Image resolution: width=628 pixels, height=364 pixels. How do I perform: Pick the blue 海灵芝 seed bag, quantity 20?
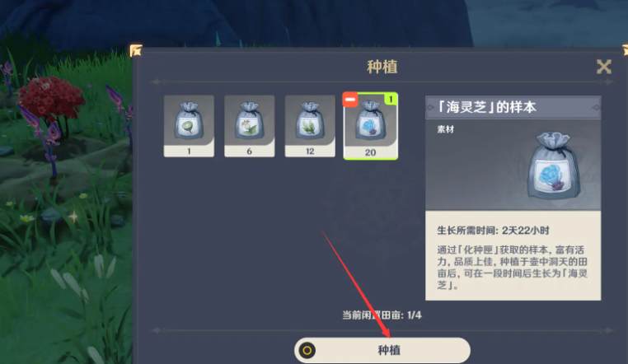371,126
